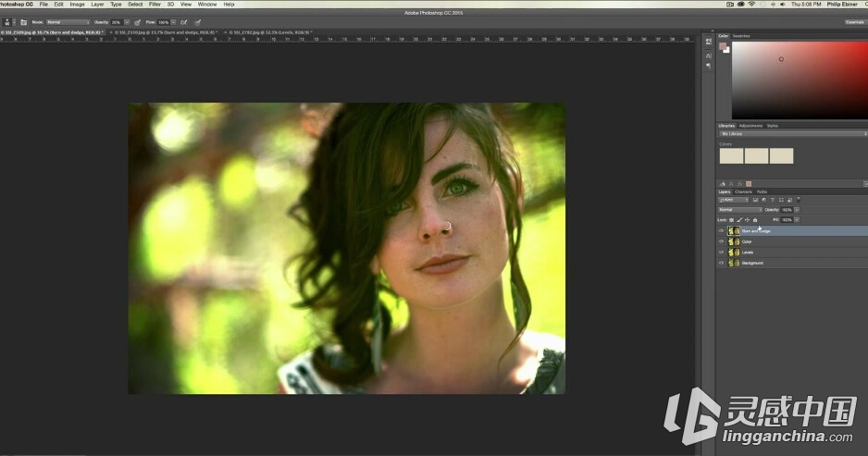Click the foreground color swatch in Color panel
The image size is (868, 456).
tap(723, 46)
